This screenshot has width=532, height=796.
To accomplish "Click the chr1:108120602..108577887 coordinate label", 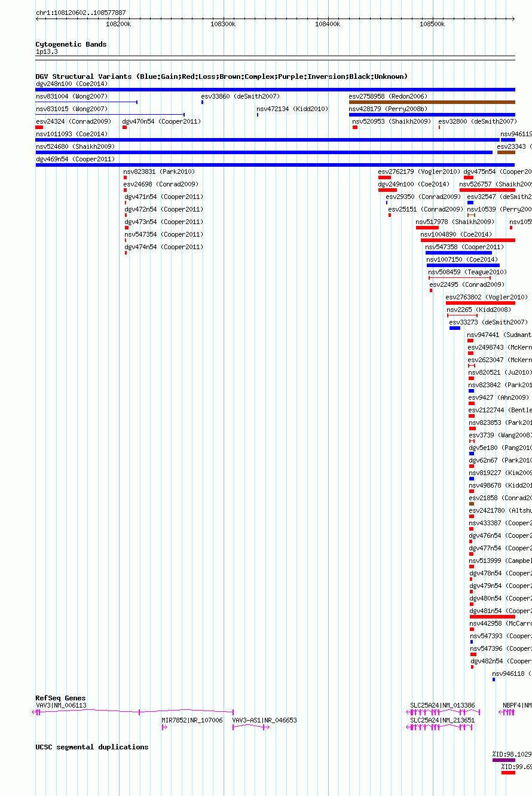I will pyautogui.click(x=81, y=13).
